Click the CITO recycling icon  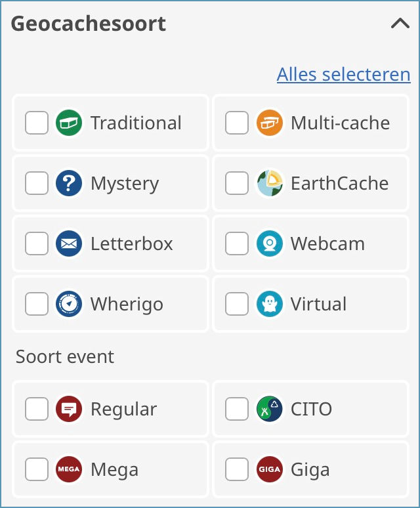pos(270,409)
